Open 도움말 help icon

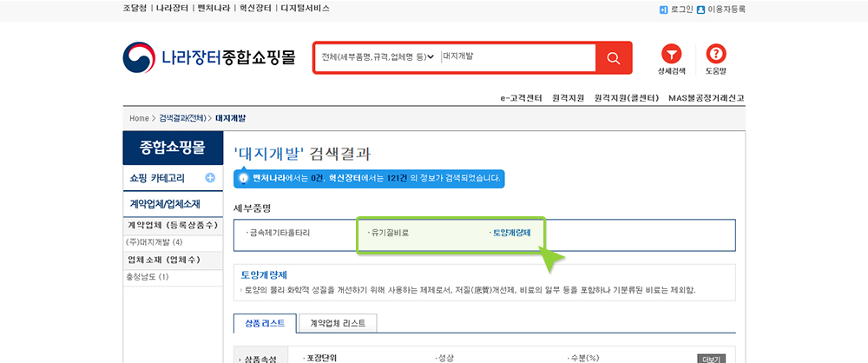point(716,55)
